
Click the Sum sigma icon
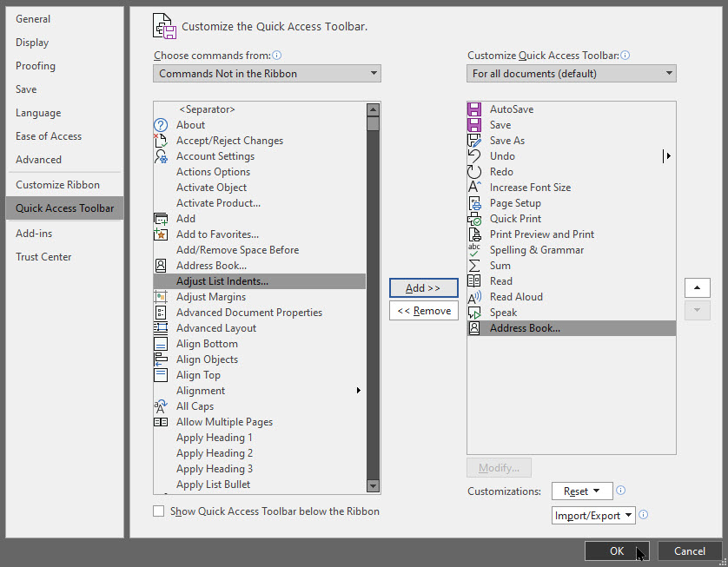pos(474,266)
